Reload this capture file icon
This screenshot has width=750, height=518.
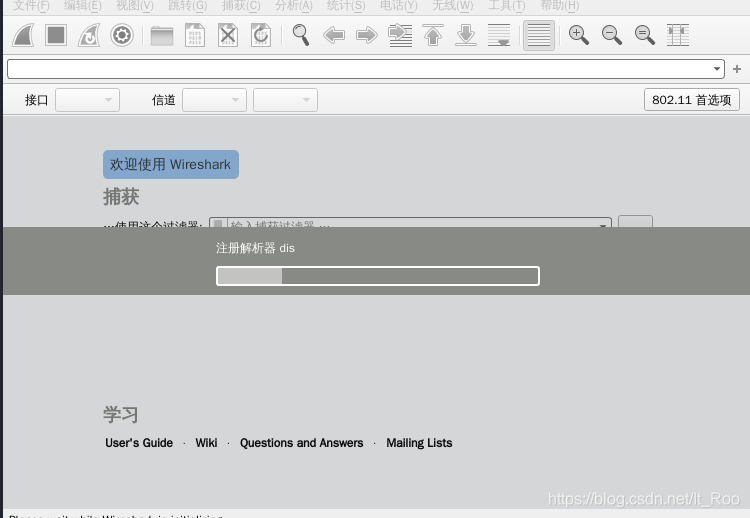point(261,35)
